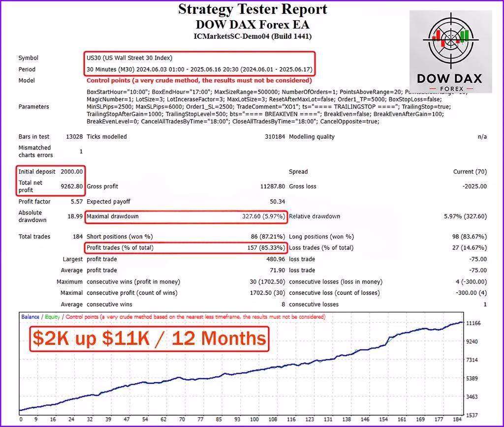
Task: Click the US30 symbol value
Action: 129,58
